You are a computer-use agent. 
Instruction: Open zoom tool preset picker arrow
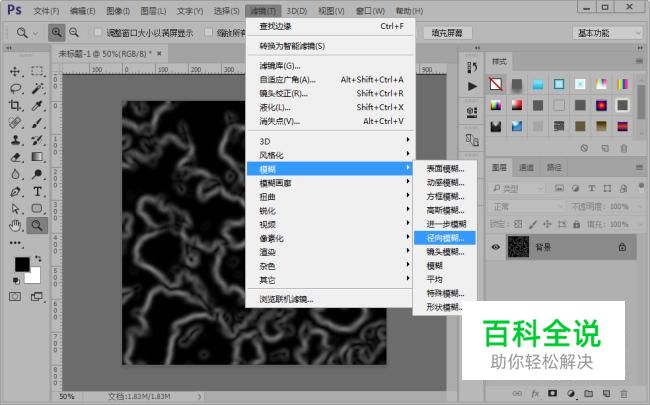tap(35, 33)
